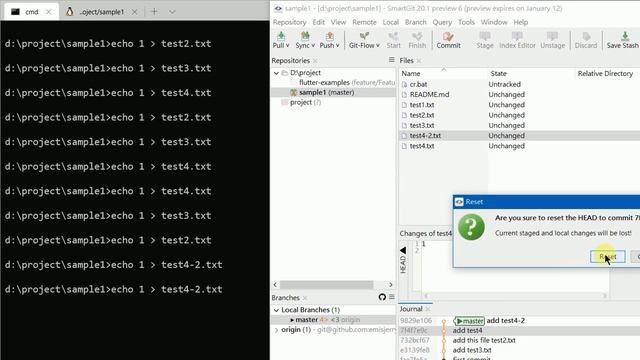The image size is (640, 360).
Task: Collapse Local Branches group
Action: coord(276,310)
